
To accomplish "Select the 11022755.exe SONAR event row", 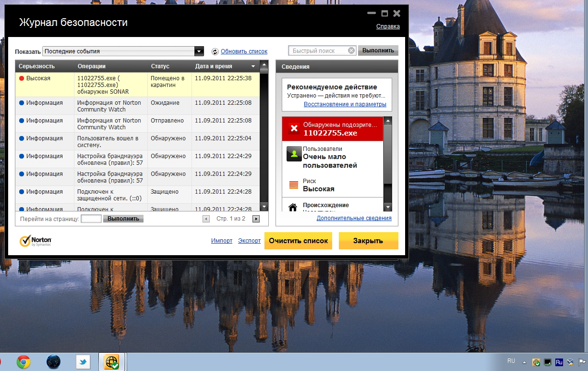I will click(x=137, y=85).
